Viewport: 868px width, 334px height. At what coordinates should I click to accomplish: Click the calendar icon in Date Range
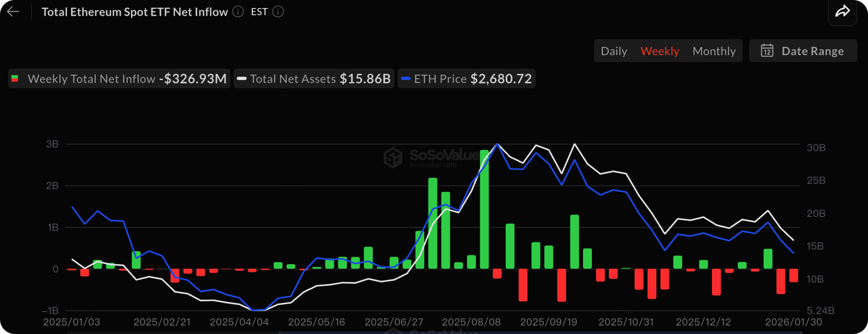pos(767,51)
